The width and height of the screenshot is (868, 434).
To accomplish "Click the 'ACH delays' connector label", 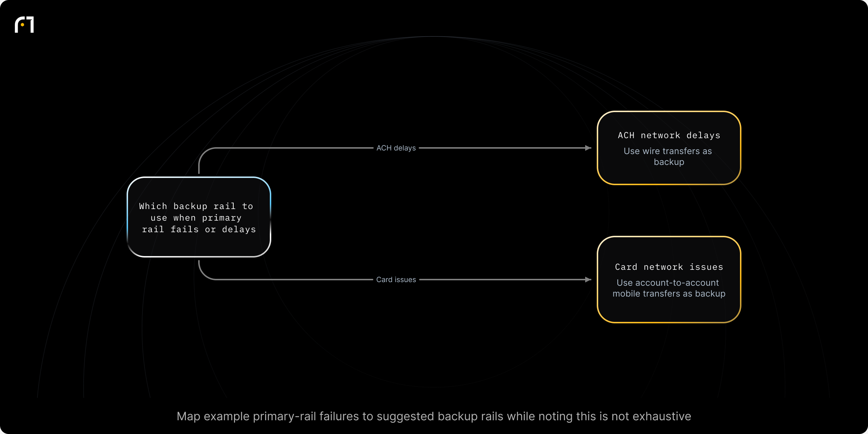I will (x=396, y=148).
